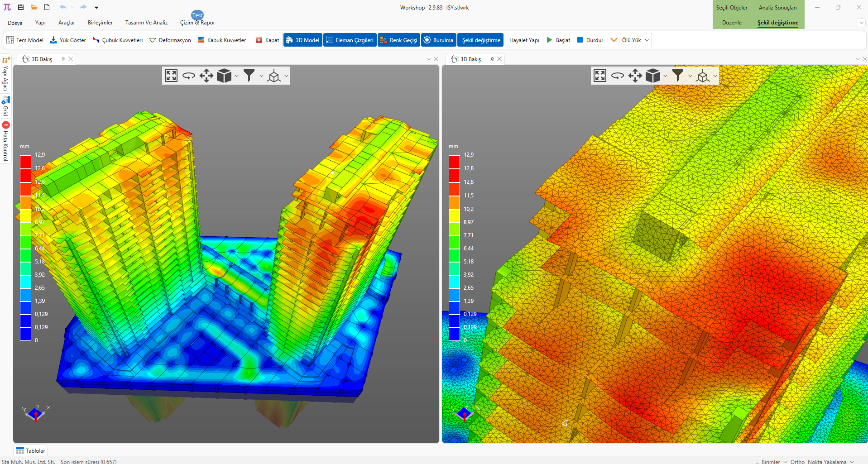Disable the Renk Geçişi color gradient

398,40
